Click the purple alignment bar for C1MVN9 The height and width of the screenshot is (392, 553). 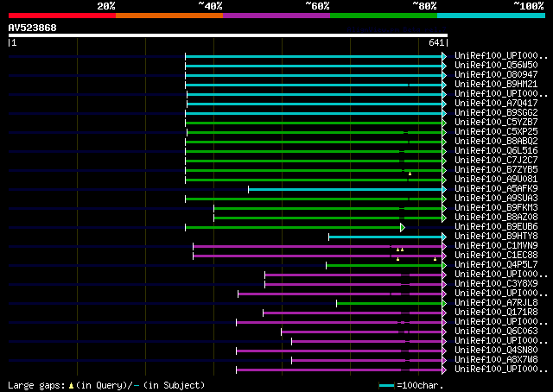[317, 247]
